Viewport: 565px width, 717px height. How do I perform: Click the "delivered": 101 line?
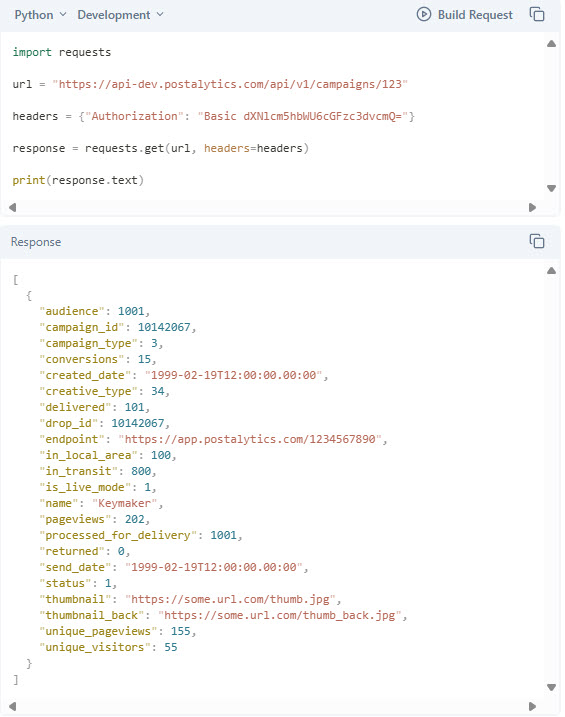pos(95,407)
